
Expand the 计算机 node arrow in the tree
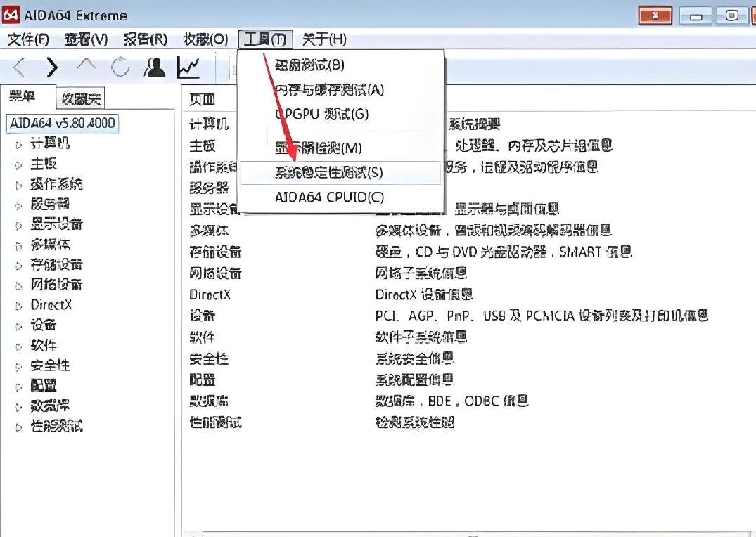pos(18,145)
